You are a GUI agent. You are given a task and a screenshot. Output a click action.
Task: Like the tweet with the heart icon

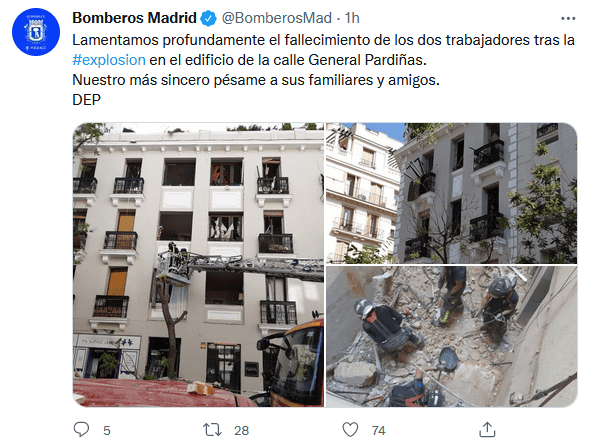(x=350, y=430)
